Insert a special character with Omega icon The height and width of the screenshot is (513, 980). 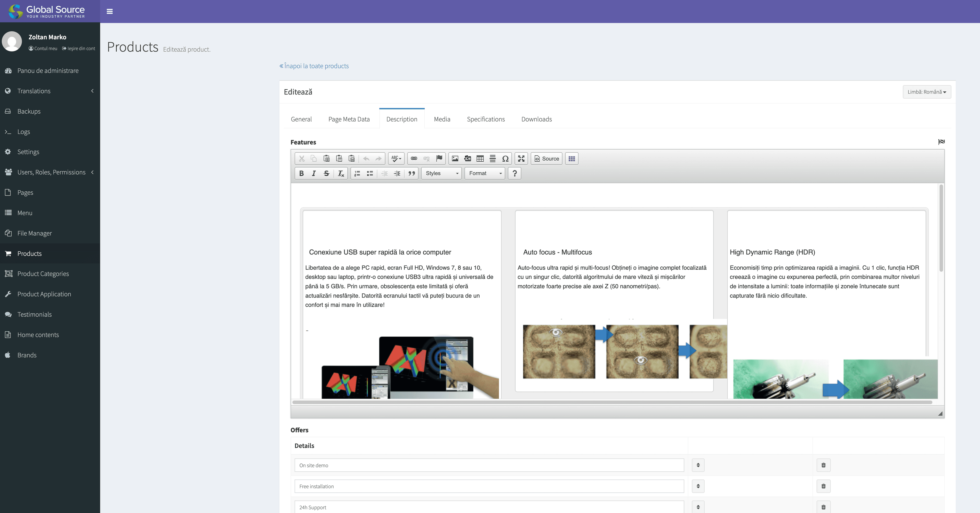click(x=505, y=159)
